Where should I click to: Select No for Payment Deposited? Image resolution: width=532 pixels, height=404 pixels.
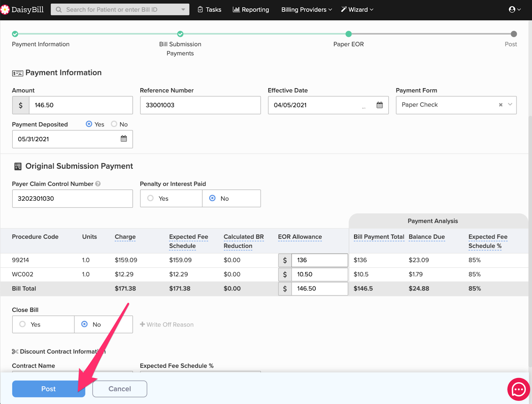pyautogui.click(x=114, y=124)
